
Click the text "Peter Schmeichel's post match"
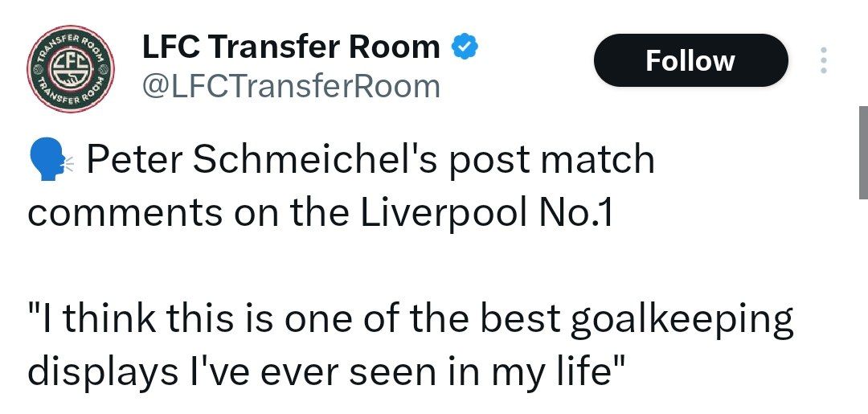click(371, 161)
